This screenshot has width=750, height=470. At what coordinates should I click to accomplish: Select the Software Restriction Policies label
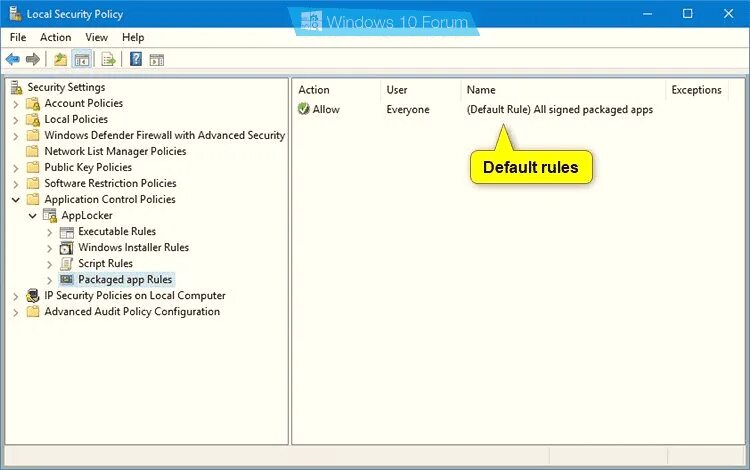click(x=110, y=184)
